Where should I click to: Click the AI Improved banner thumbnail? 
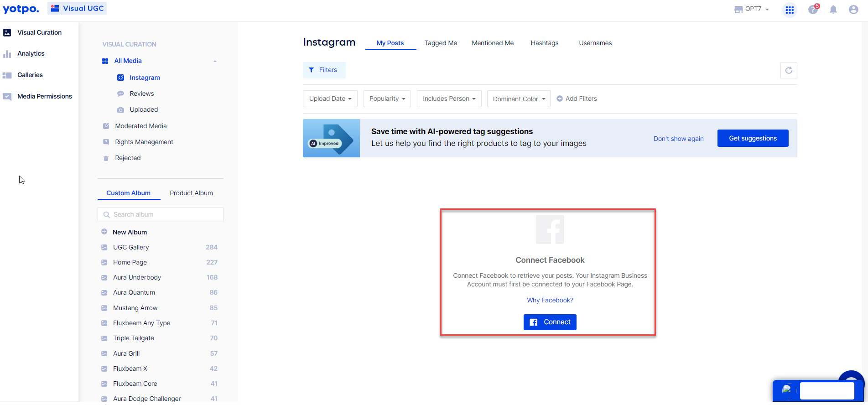coord(331,138)
